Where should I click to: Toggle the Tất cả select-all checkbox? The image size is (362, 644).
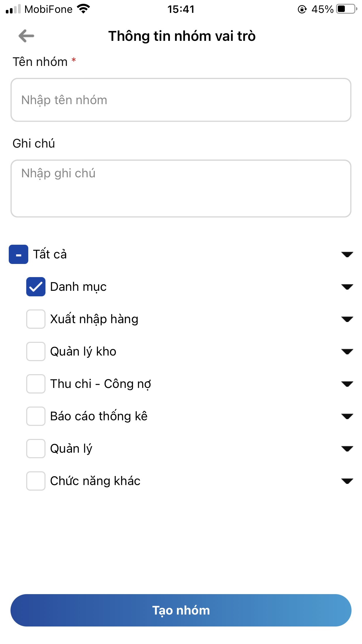(x=19, y=254)
